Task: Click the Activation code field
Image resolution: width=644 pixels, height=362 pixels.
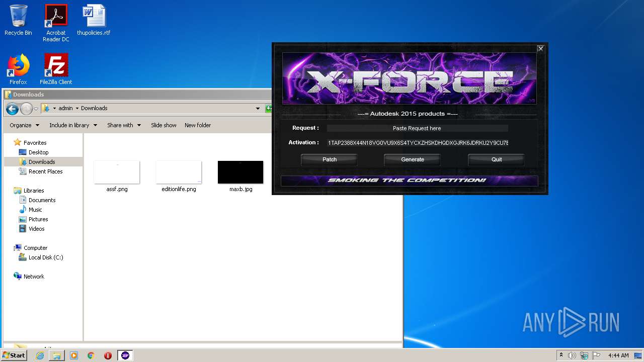Action: (x=417, y=143)
